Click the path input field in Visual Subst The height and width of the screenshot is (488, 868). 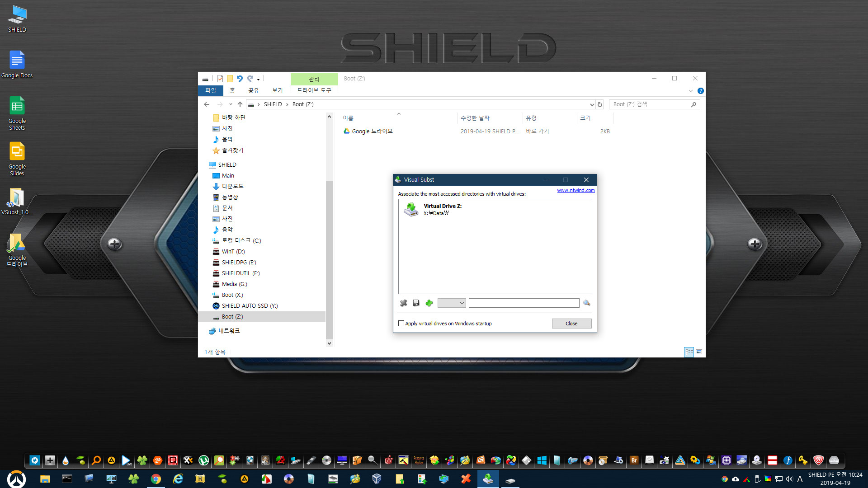pos(524,303)
